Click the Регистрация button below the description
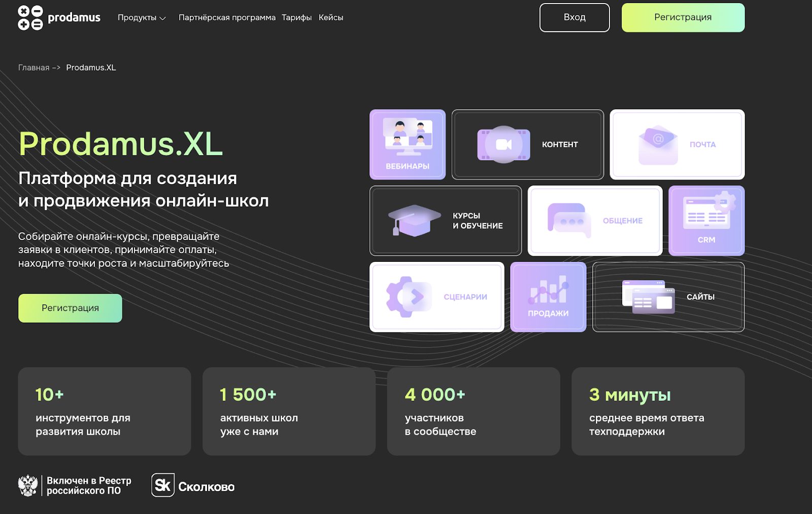This screenshot has width=812, height=514. pyautogui.click(x=70, y=308)
